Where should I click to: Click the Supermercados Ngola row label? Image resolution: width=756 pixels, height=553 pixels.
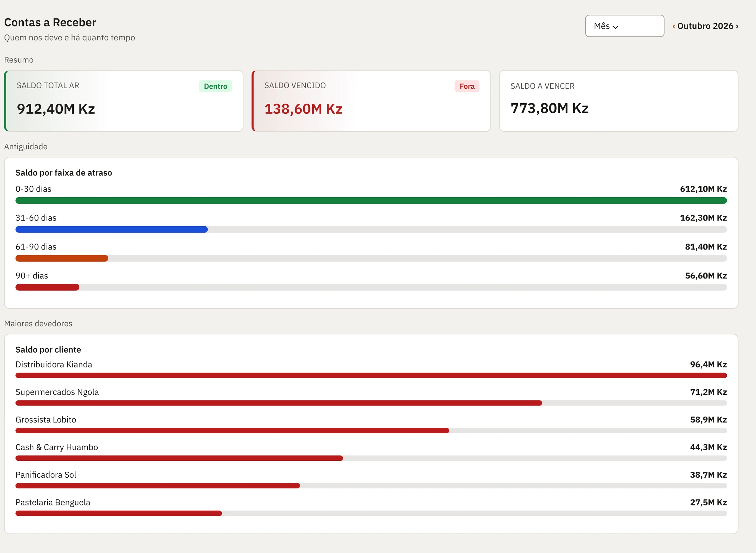[57, 392]
